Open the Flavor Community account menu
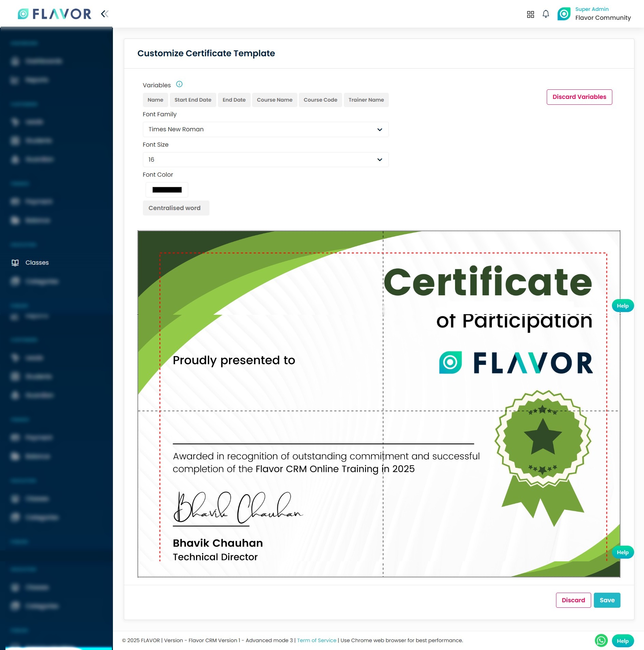The width and height of the screenshot is (644, 650). 603,18
